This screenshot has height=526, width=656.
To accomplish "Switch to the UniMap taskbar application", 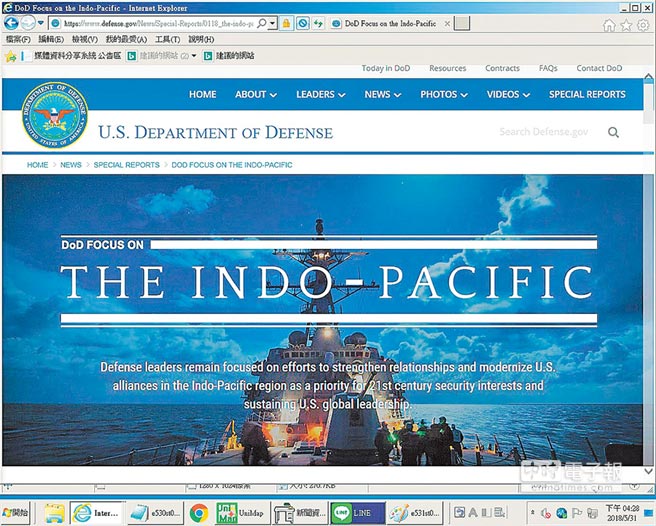I will 241,513.
